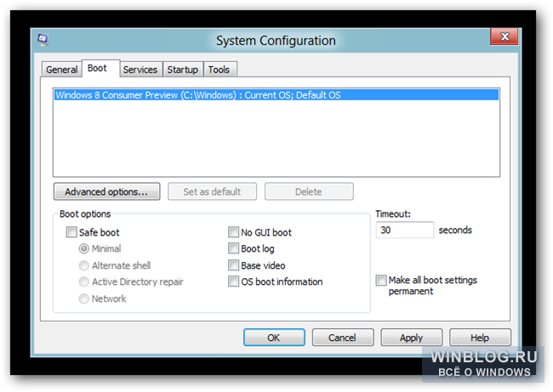Click the Boot options group label

(85, 214)
